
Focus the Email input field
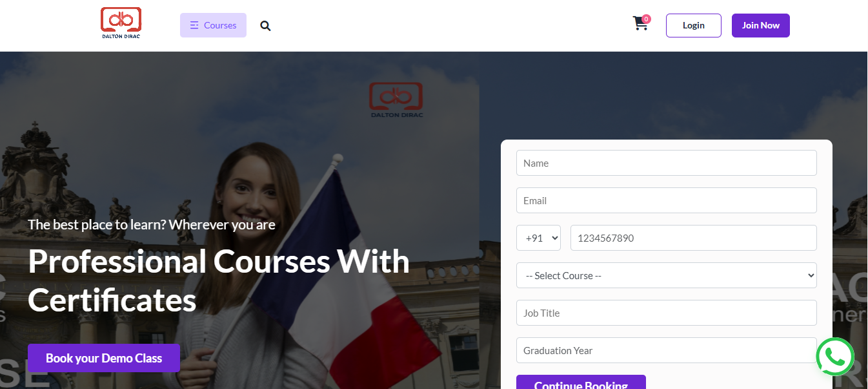pyautogui.click(x=666, y=200)
